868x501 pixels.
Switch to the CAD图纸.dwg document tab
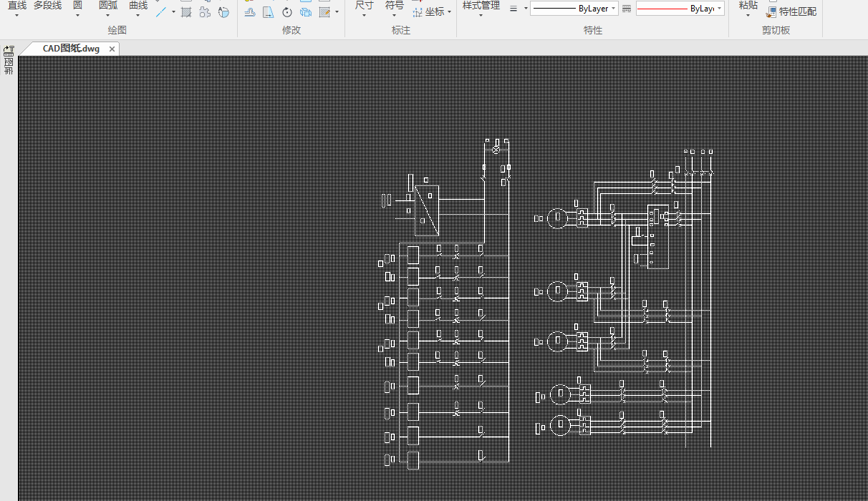click(x=70, y=48)
